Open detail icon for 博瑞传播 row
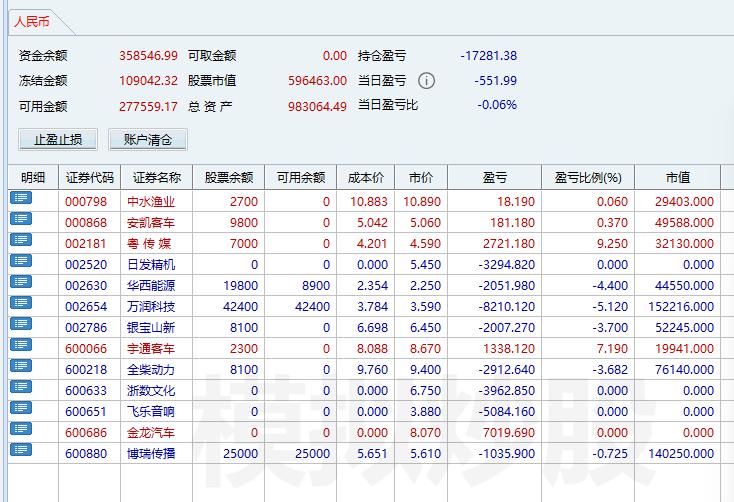 click(21, 450)
